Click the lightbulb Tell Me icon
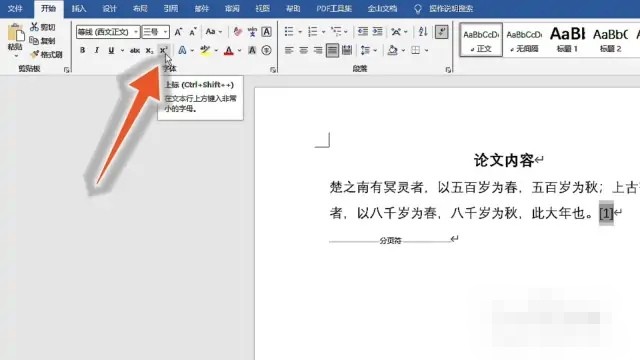 coord(418,9)
